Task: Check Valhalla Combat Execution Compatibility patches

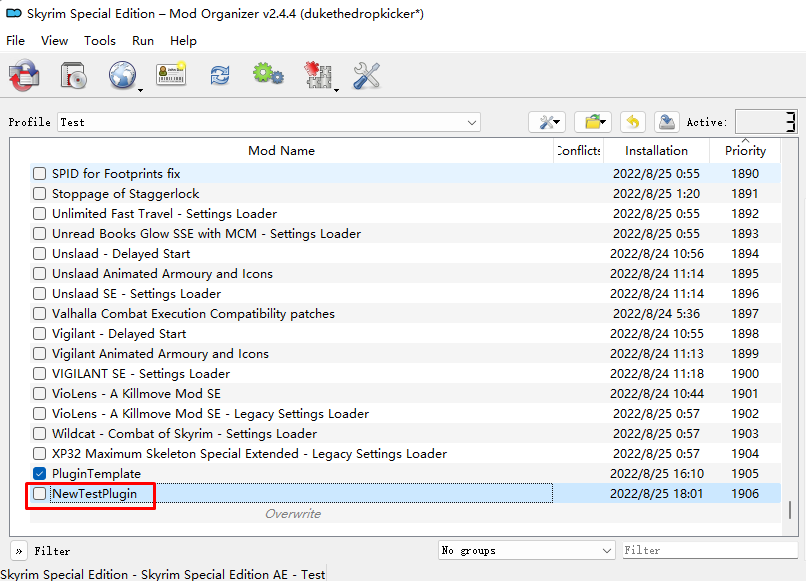Action: point(40,314)
